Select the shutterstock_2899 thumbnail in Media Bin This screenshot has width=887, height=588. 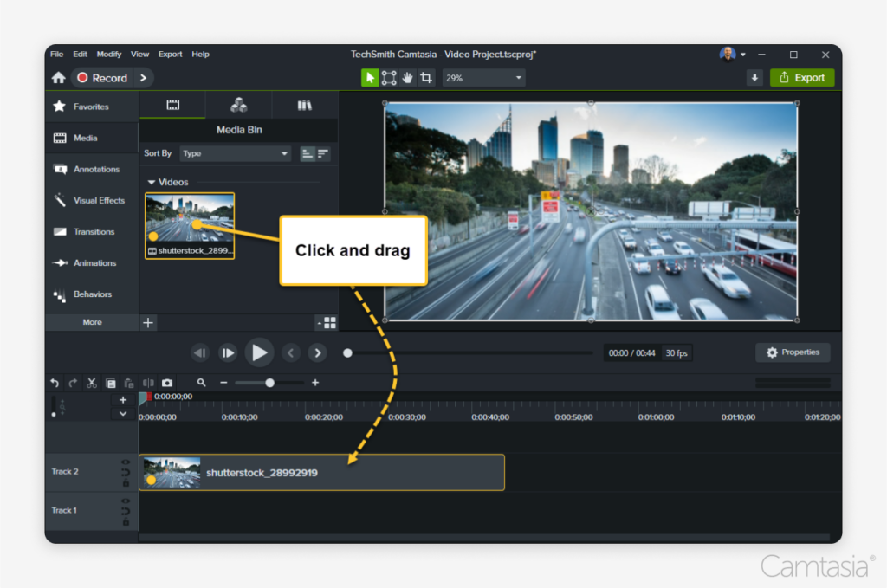click(x=189, y=223)
